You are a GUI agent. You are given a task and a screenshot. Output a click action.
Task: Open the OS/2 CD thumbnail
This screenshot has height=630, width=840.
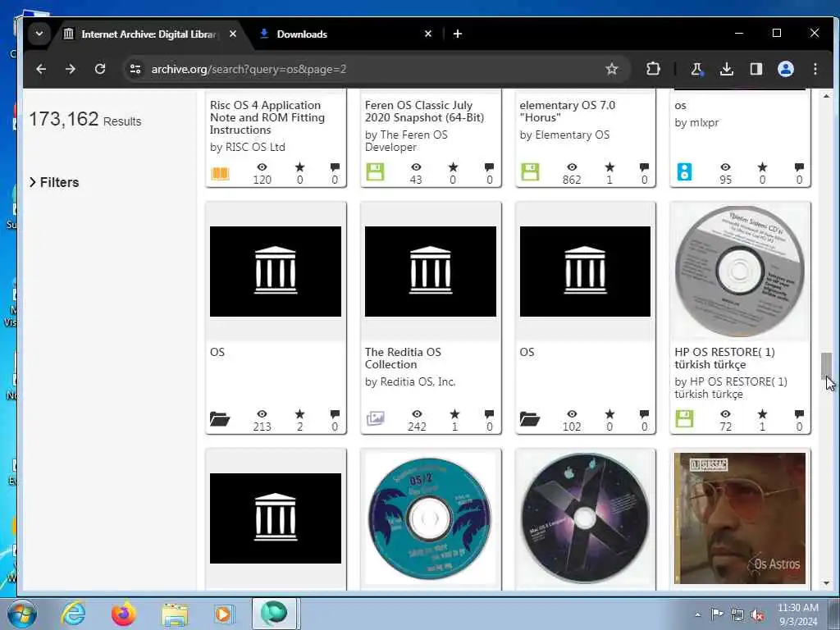coord(430,518)
